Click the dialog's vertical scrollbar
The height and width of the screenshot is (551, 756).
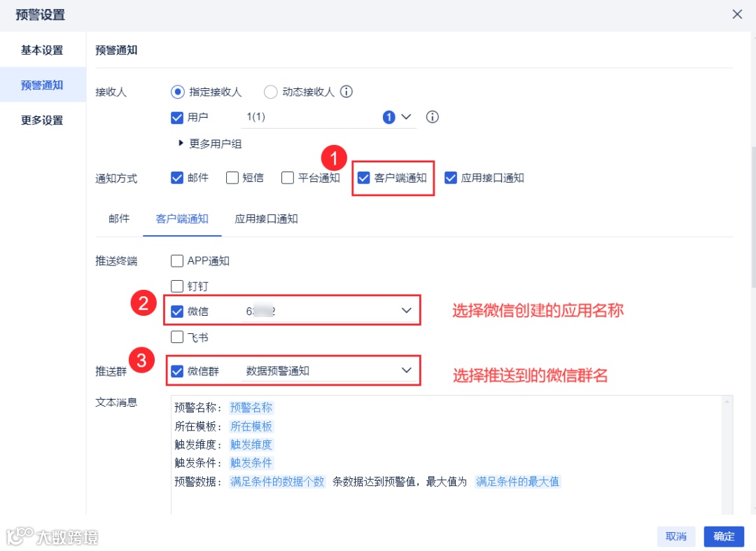pyautogui.click(x=753, y=217)
